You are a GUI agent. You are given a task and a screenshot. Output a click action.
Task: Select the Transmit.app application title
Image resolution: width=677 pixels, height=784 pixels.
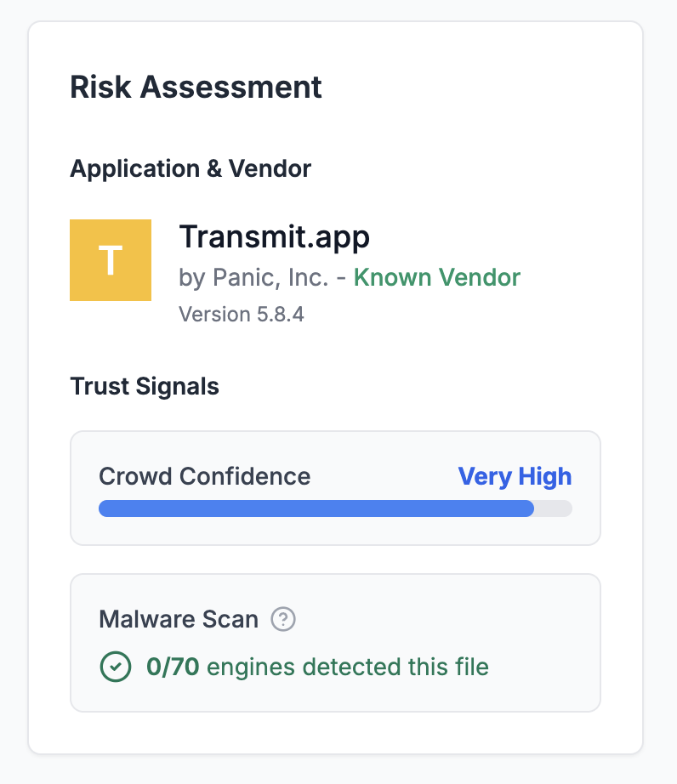(x=274, y=237)
